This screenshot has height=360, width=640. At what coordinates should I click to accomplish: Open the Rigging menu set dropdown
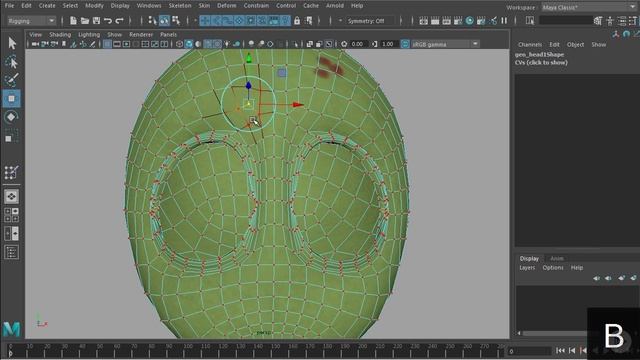[31, 21]
